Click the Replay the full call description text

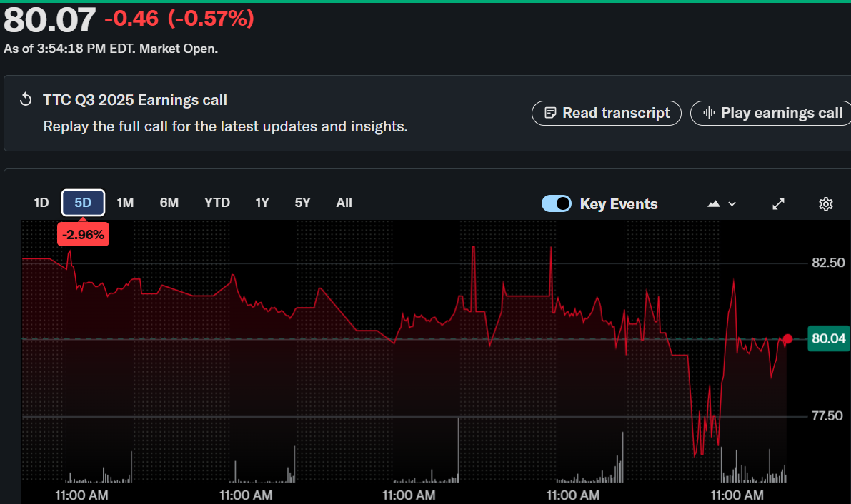(225, 126)
